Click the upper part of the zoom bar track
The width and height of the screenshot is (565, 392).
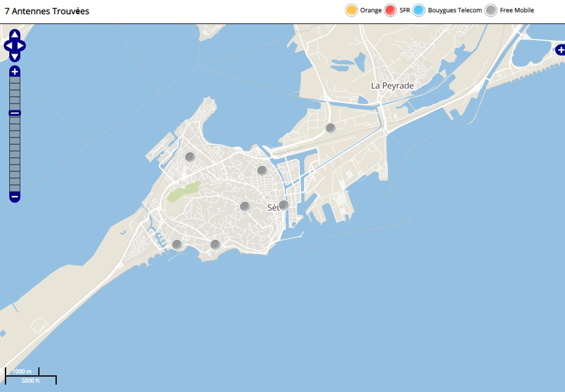(14, 94)
